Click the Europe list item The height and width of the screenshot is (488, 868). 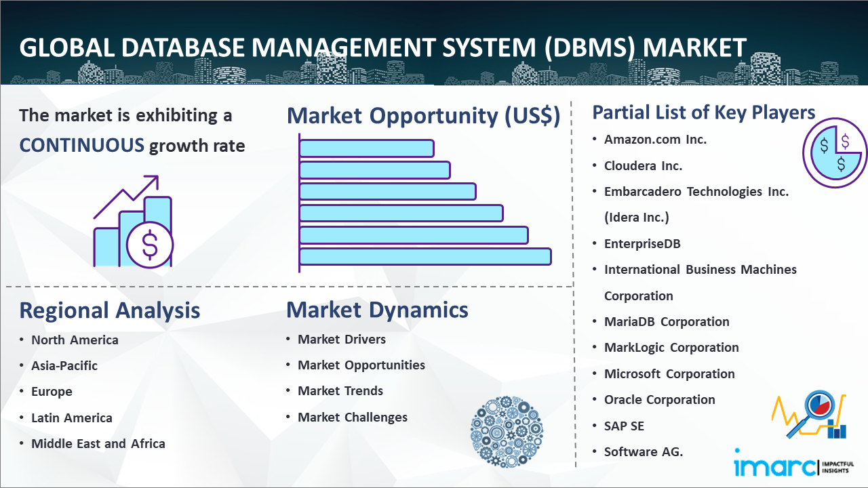pyautogui.click(x=52, y=391)
